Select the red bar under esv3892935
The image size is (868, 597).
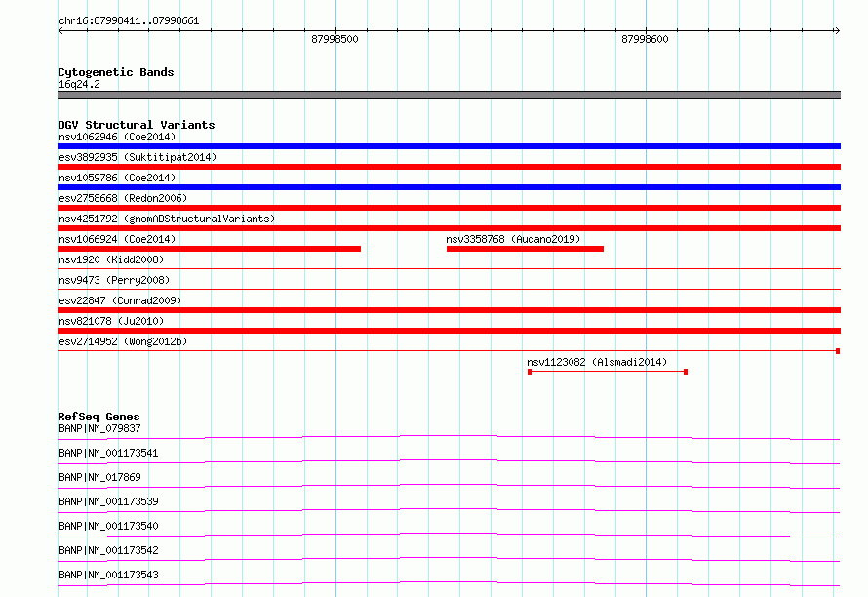(x=449, y=167)
